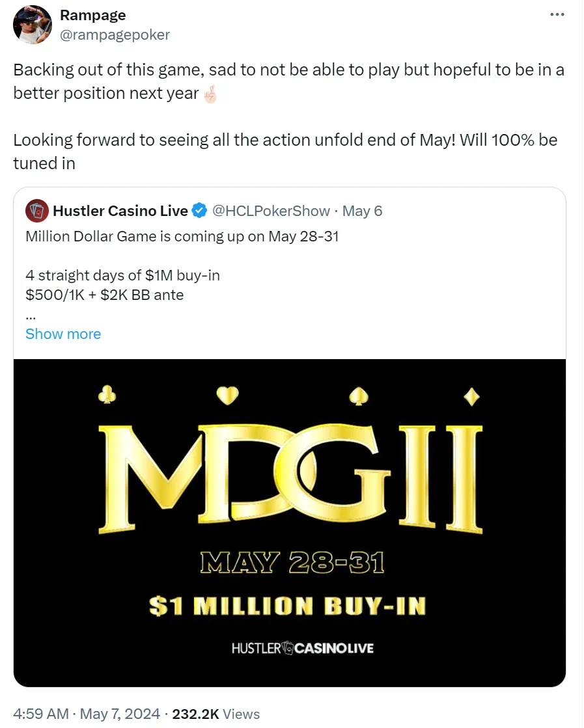Click the 232.2K Views count

pyautogui.click(x=216, y=714)
